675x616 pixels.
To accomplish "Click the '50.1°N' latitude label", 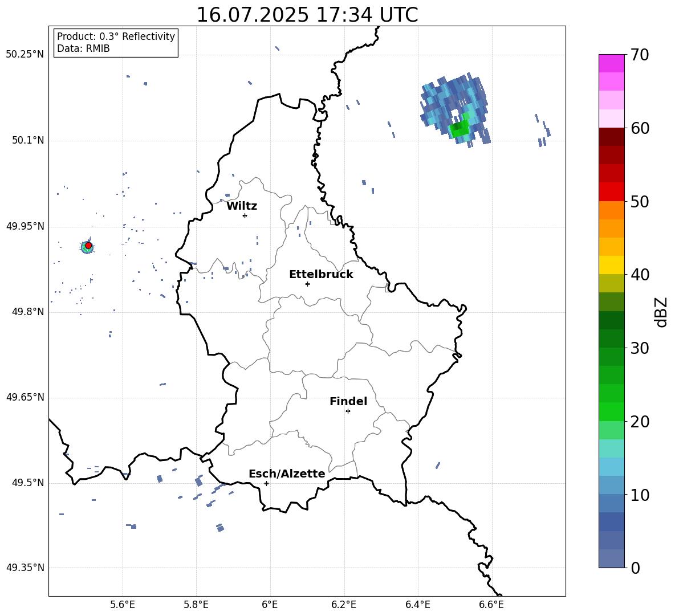I will (27, 140).
